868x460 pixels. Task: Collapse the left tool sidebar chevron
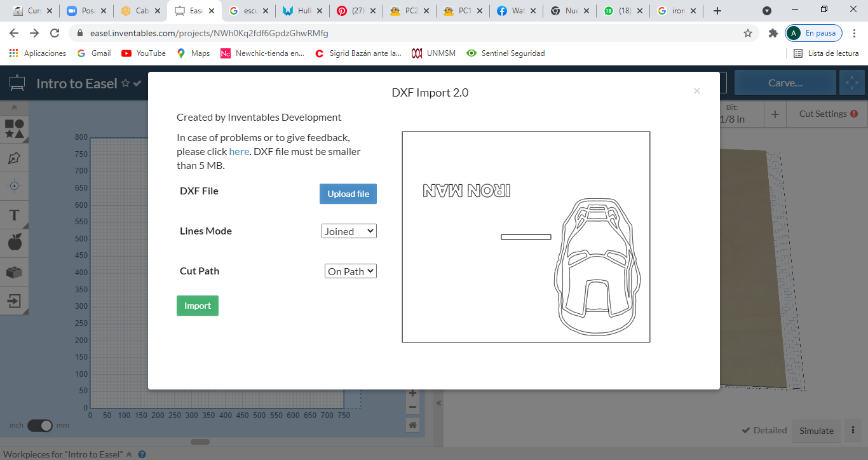(x=14, y=108)
